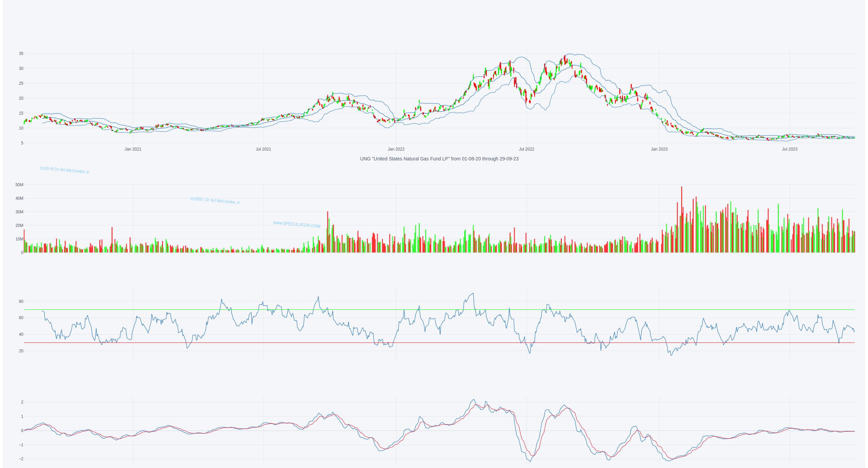Click the 20M tick on the volume axis

[x=19, y=226]
